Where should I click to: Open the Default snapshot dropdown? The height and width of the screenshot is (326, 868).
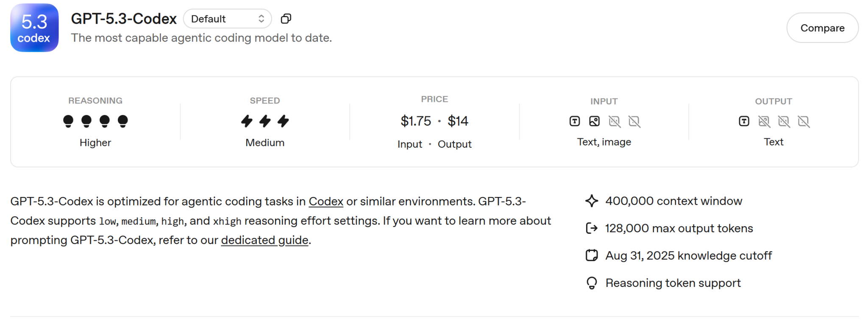[x=228, y=19]
